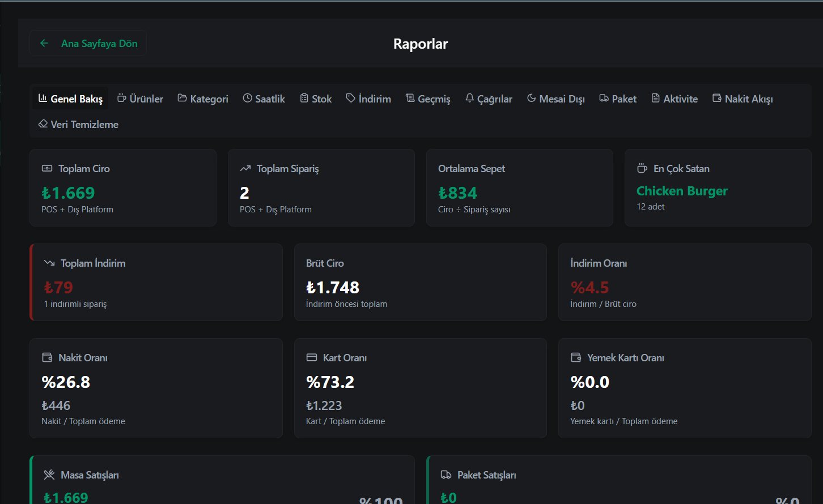This screenshot has height=504, width=823.
Task: Click the trending-up icon in Toplam Sipariş card
Action: coord(245,168)
